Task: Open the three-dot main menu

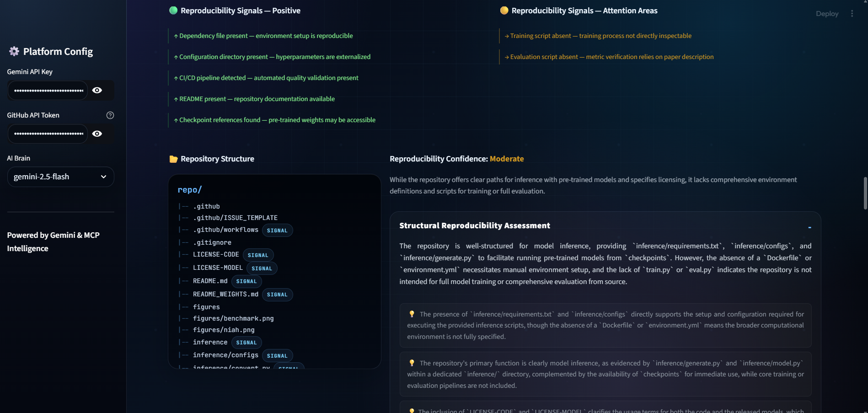Action: click(x=852, y=14)
